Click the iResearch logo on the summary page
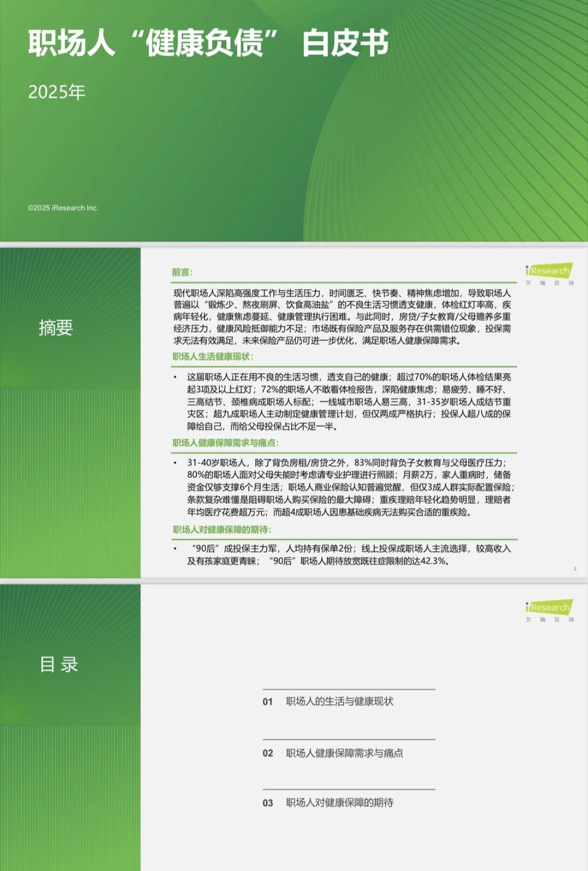This screenshot has height=871, width=588. [549, 273]
